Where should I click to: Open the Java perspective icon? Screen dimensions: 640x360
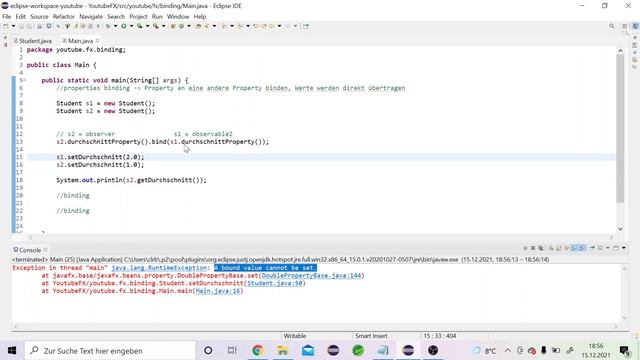(x=635, y=26)
